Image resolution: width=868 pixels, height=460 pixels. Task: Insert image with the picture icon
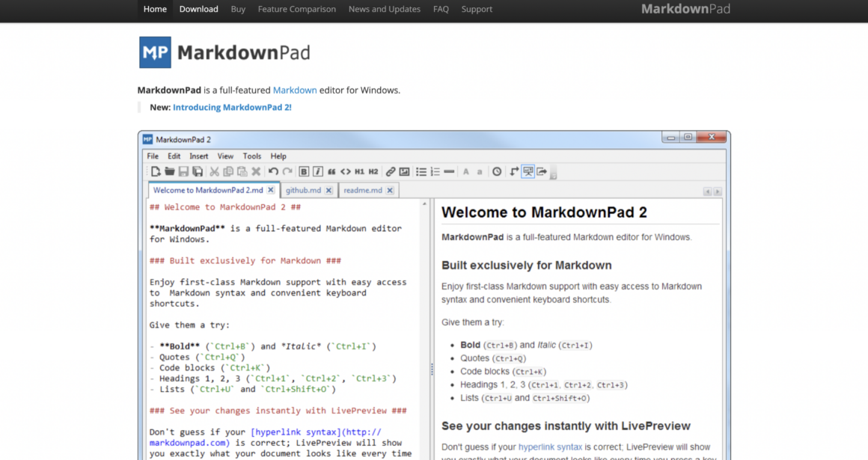(405, 171)
